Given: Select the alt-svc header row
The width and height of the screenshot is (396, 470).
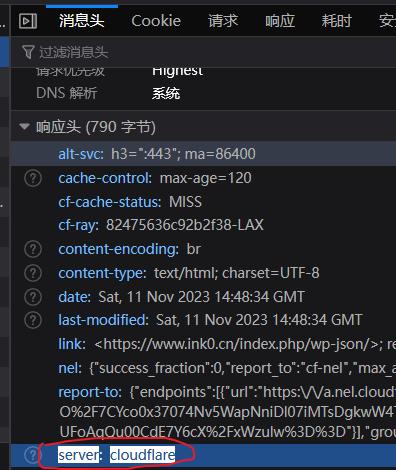Looking at the screenshot, I should [x=203, y=154].
